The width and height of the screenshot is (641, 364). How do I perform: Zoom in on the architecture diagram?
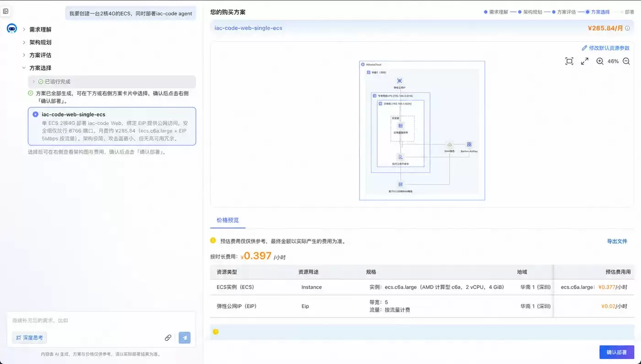point(600,61)
